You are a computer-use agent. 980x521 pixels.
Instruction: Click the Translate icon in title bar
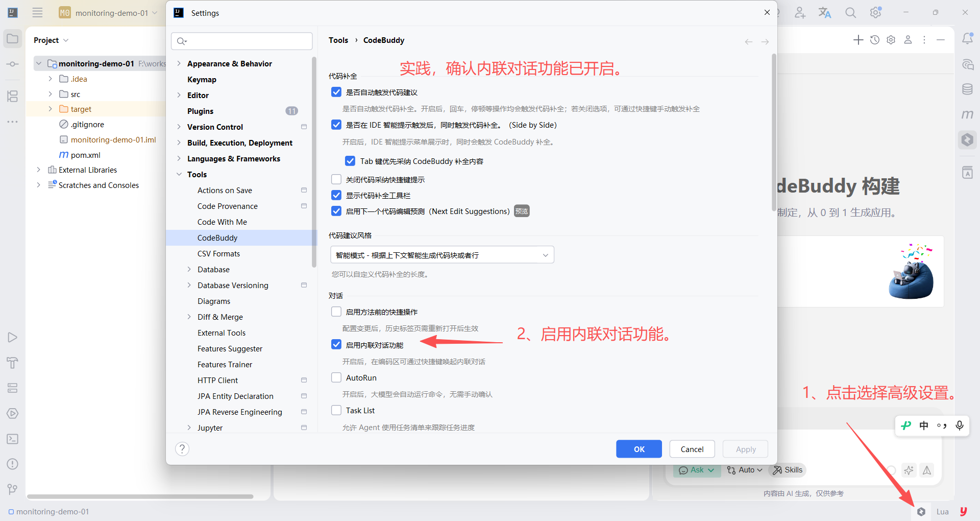(x=825, y=13)
